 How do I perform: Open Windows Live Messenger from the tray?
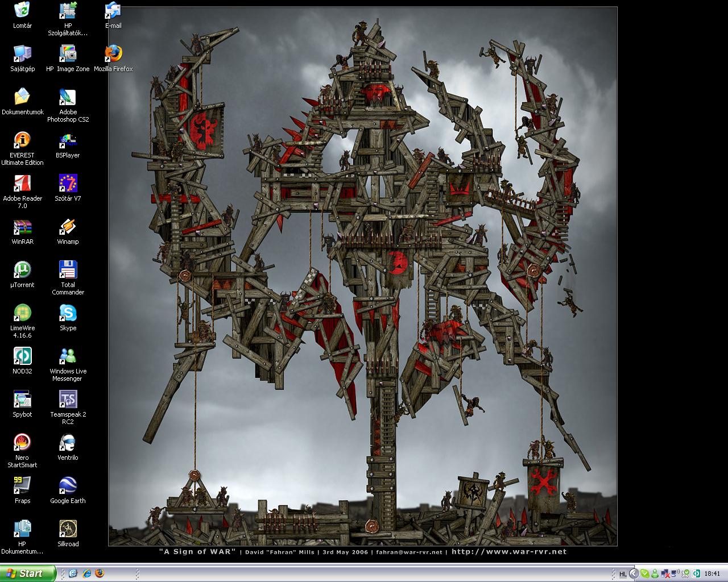pyautogui.click(x=655, y=573)
